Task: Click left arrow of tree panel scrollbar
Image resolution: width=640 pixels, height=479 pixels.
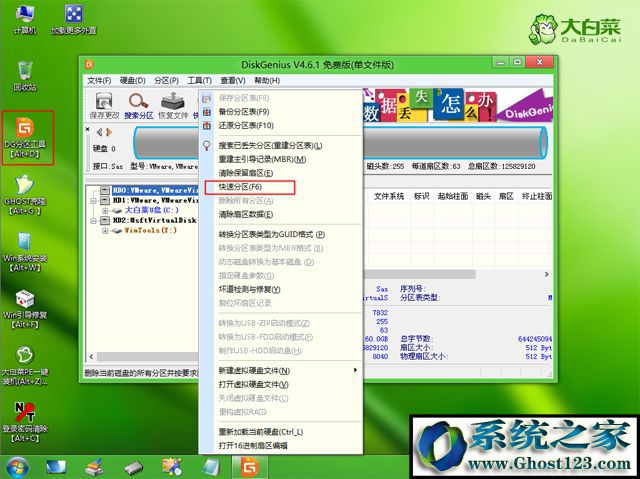Action: point(91,357)
